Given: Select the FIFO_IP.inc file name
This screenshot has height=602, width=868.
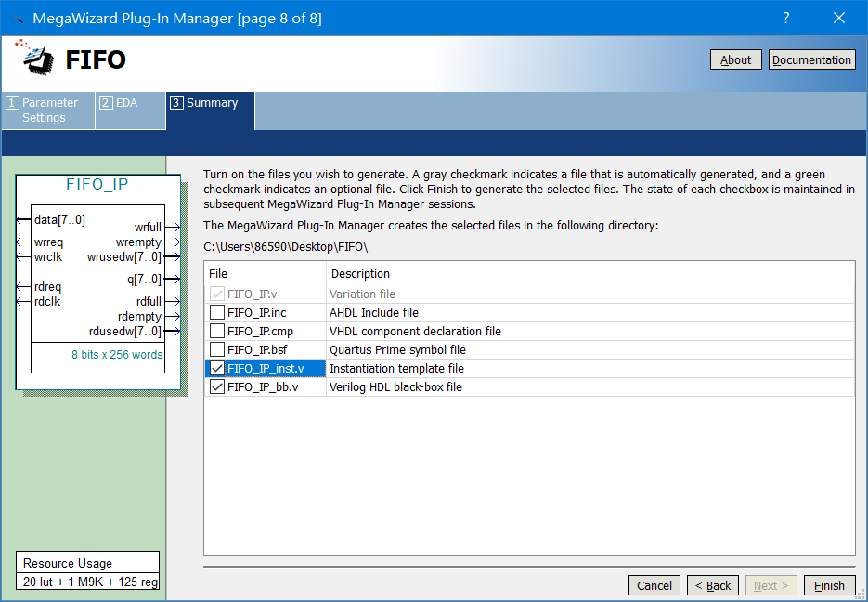Looking at the screenshot, I should tap(257, 313).
